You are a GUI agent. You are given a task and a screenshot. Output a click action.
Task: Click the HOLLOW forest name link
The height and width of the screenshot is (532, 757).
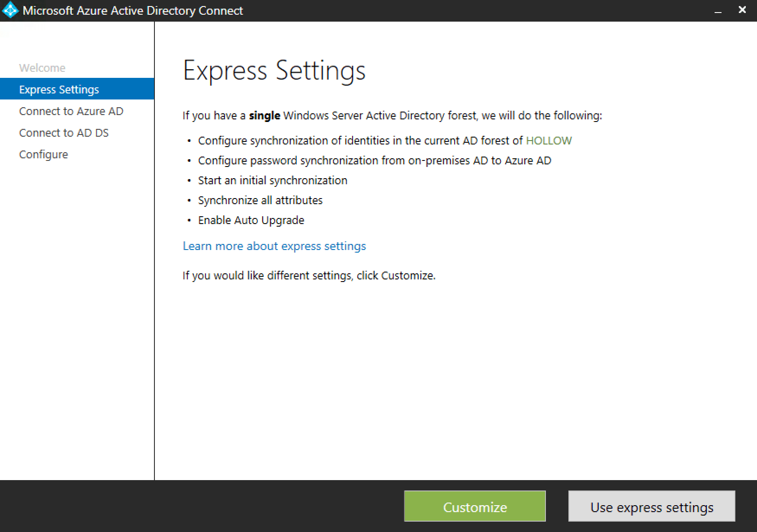(549, 140)
